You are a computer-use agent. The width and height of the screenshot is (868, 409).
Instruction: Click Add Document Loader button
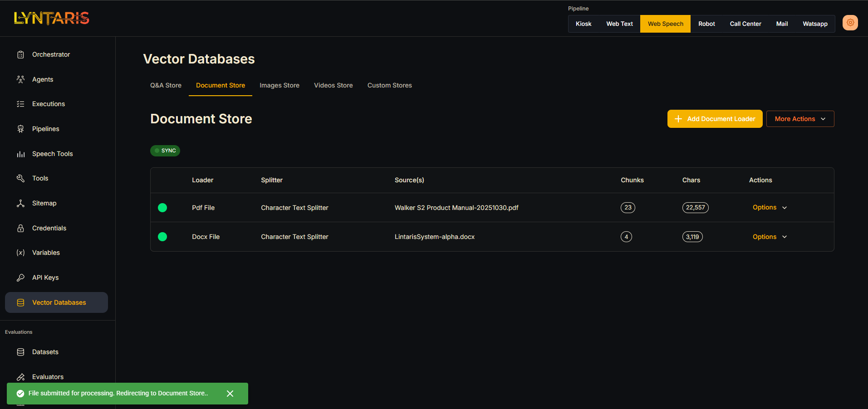coord(715,119)
